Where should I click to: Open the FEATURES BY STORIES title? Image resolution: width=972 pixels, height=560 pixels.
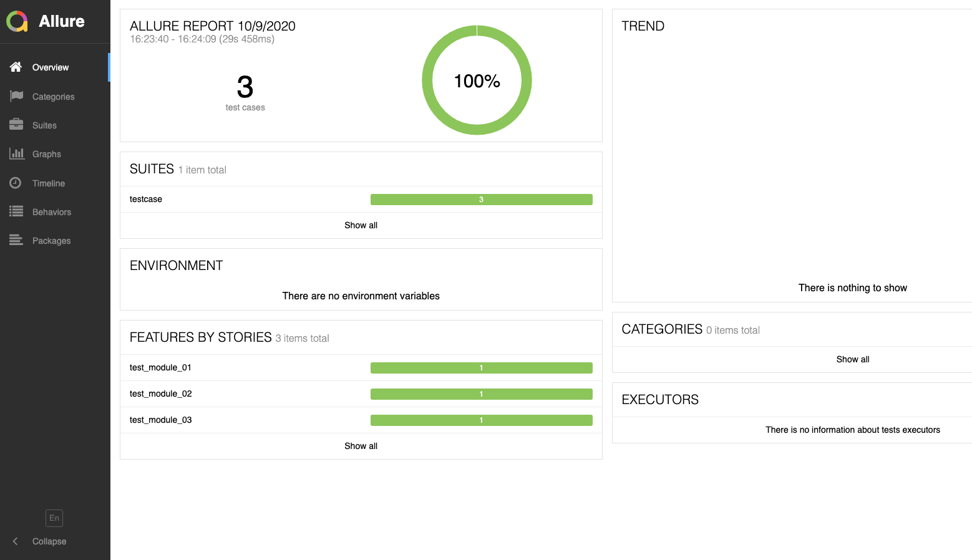click(x=201, y=337)
